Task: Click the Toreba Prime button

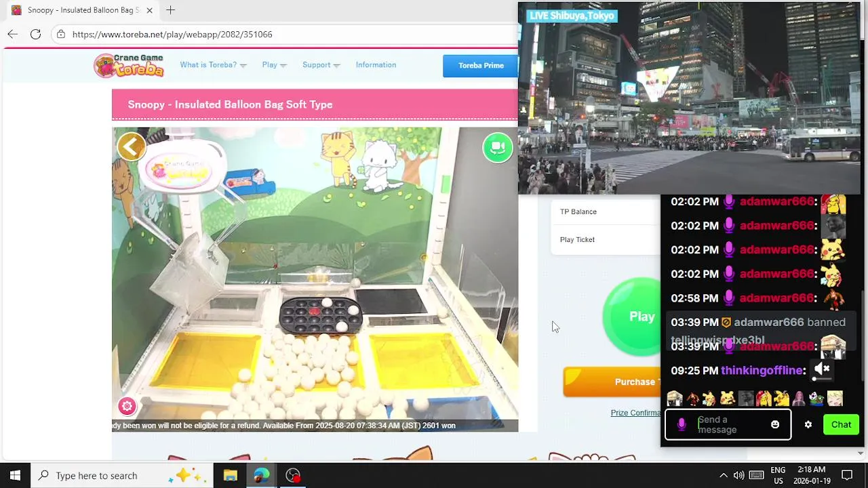Action: [480, 66]
